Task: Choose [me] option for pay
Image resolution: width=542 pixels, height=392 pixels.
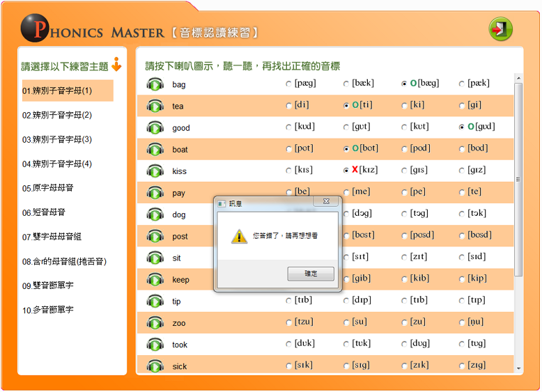Action: pos(346,192)
